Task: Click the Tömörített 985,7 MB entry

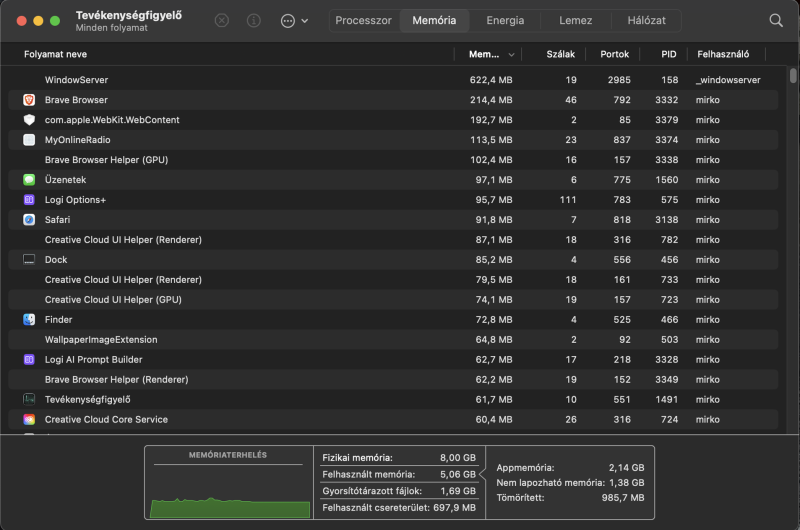Action: pos(570,498)
